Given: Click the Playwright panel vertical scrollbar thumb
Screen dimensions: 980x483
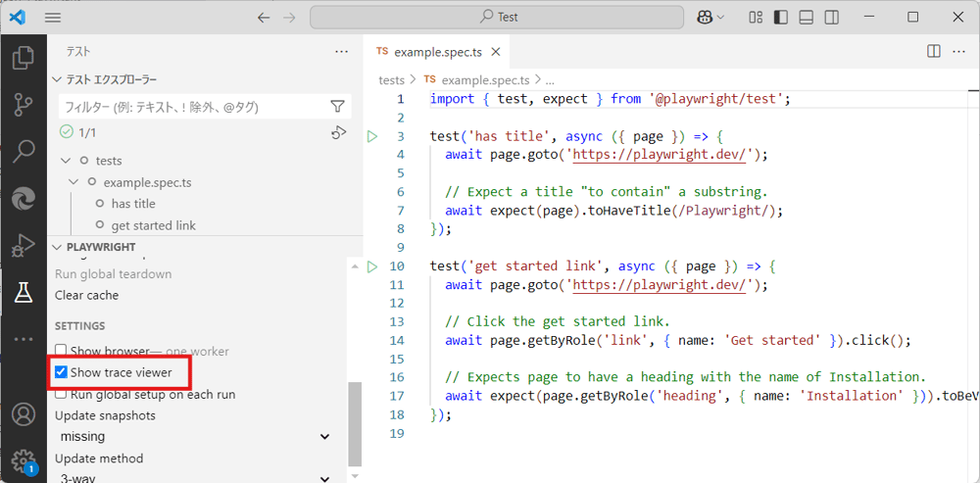Looking at the screenshot, I should (x=355, y=424).
